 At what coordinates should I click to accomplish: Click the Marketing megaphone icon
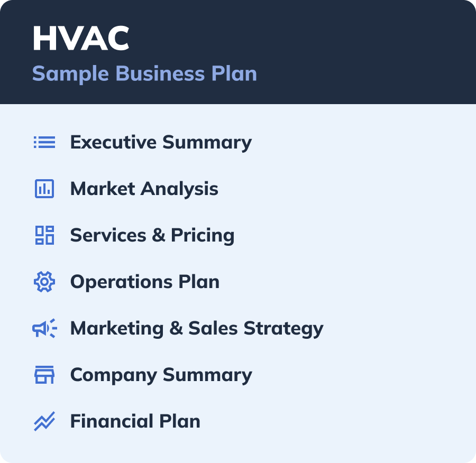point(44,328)
